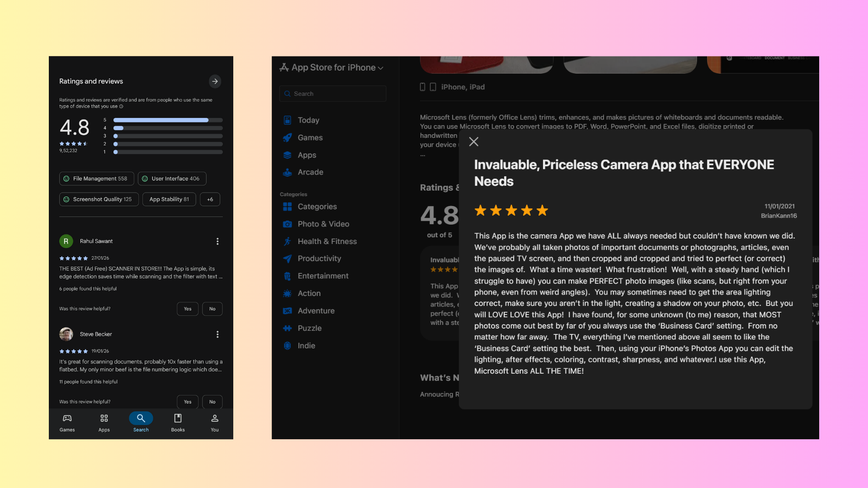
Task: Open the Health & Fitness category
Action: coord(327,241)
